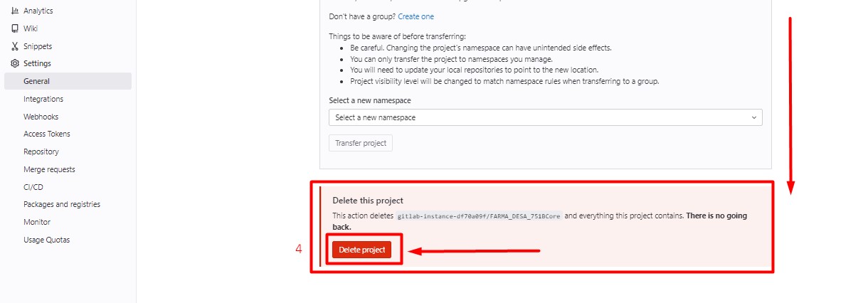Click the Wiki book icon

tap(15, 28)
